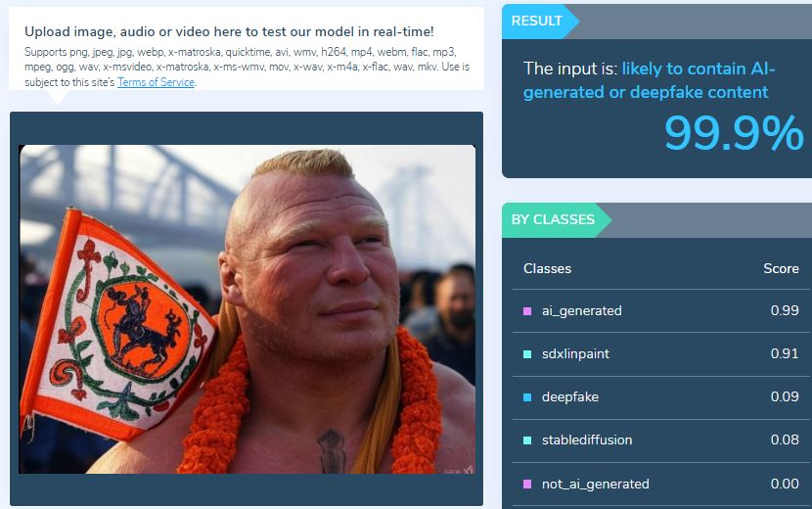This screenshot has width=812, height=509.
Task: Click the uploaded wrestler image preview
Action: [247, 309]
